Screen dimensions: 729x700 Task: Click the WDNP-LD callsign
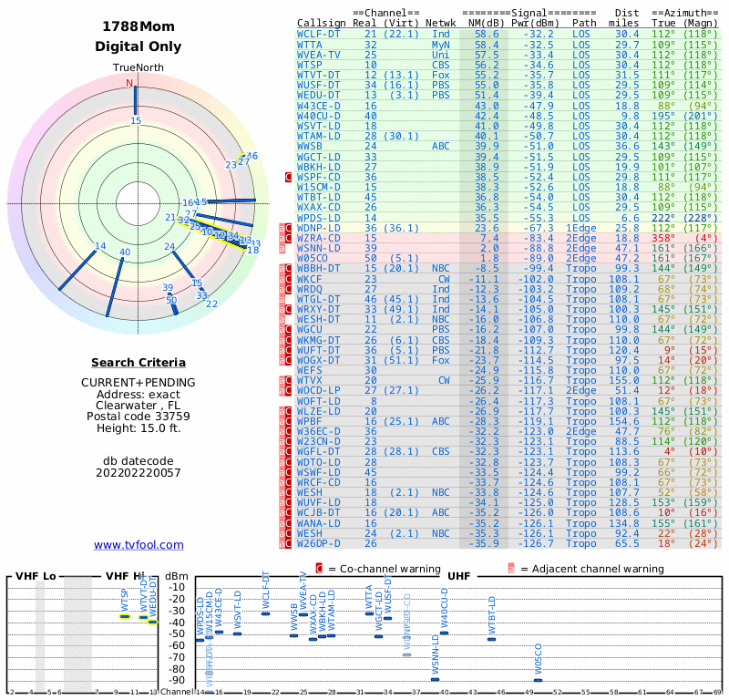(x=318, y=229)
